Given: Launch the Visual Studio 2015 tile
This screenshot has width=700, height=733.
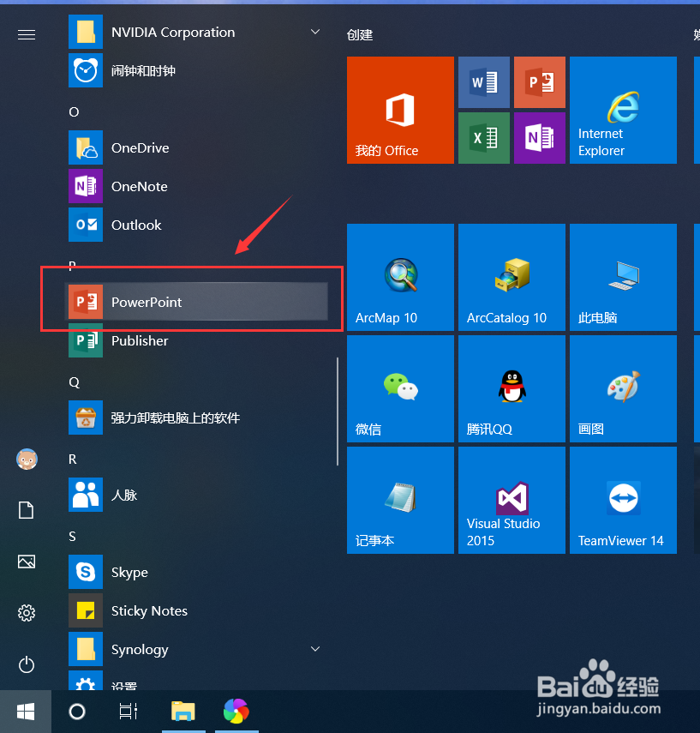Looking at the screenshot, I should (x=512, y=500).
